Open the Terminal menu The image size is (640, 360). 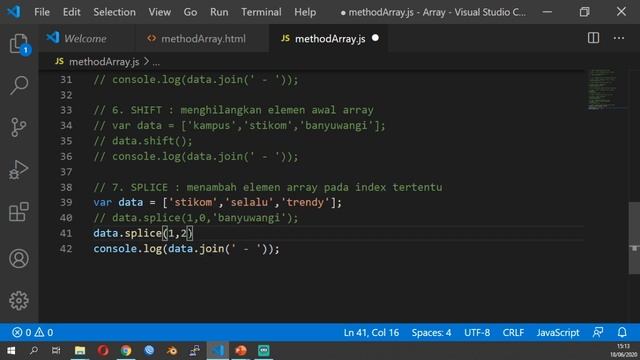pos(261,12)
